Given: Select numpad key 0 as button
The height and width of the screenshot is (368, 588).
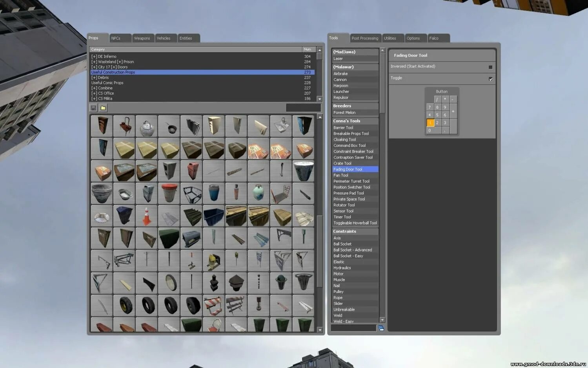Looking at the screenshot, I should (x=434, y=130).
